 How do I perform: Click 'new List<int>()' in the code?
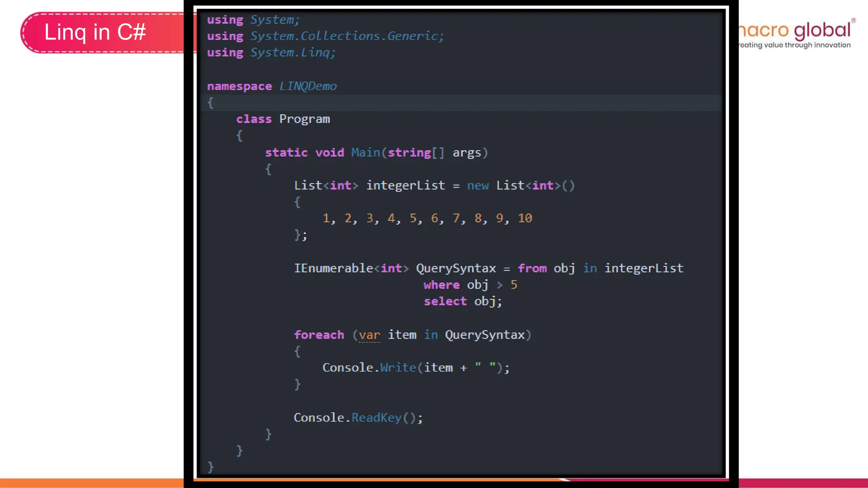pyautogui.click(x=521, y=186)
